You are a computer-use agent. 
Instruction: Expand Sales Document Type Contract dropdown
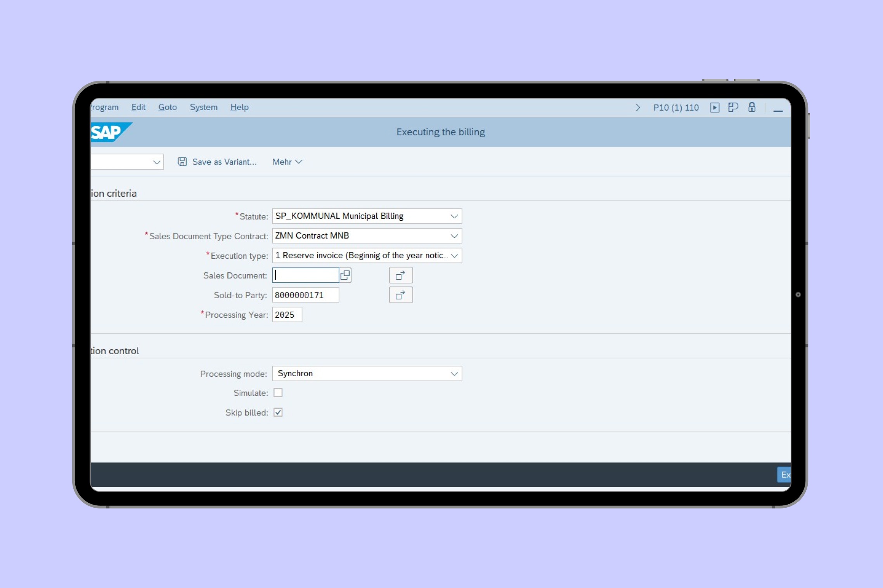click(x=454, y=236)
